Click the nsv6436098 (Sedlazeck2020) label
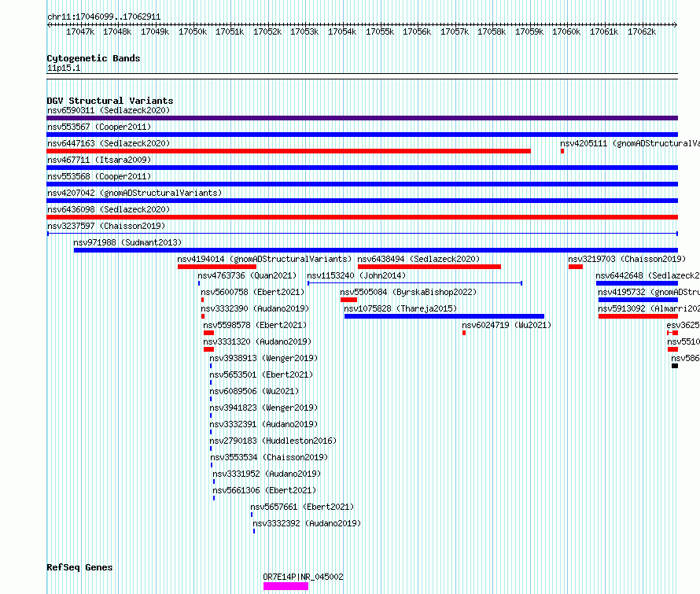700x594 pixels. coord(109,209)
